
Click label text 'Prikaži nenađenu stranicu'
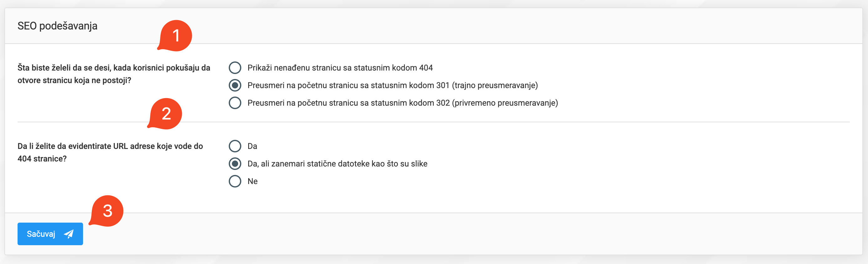(340, 68)
